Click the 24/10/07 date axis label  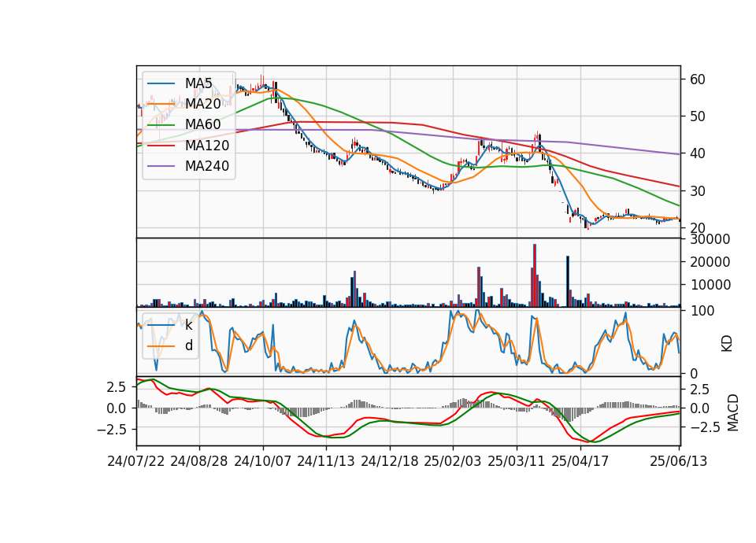263,461
